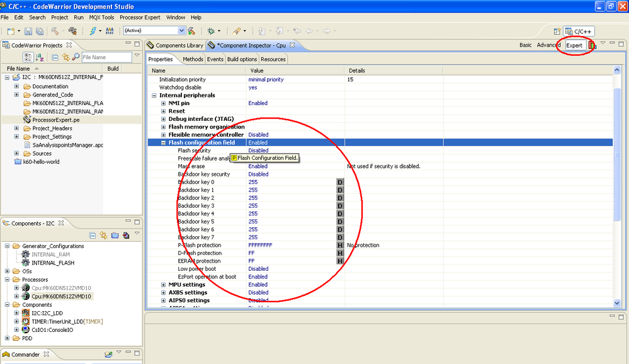This screenshot has width=629, height=364.
Task: Click the Build column header in Projects
Action: 113,69
